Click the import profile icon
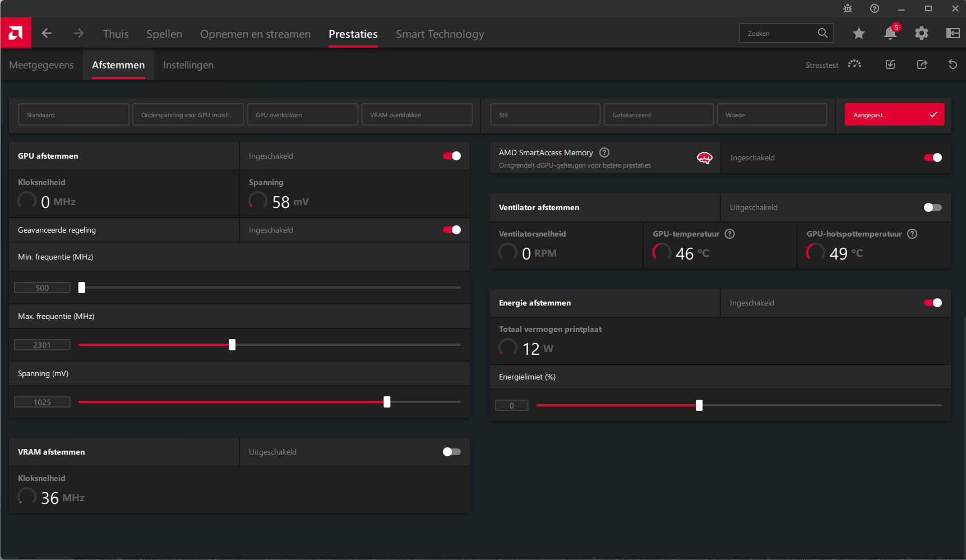 click(x=890, y=64)
